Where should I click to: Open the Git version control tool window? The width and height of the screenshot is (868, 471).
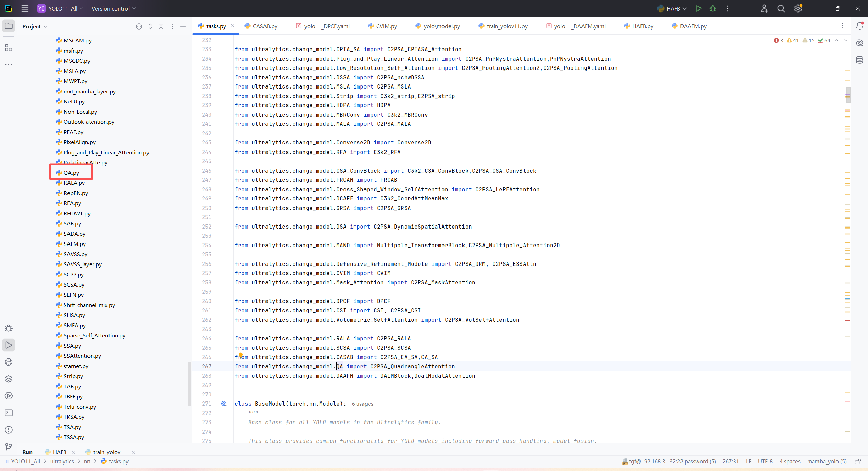(x=8, y=447)
